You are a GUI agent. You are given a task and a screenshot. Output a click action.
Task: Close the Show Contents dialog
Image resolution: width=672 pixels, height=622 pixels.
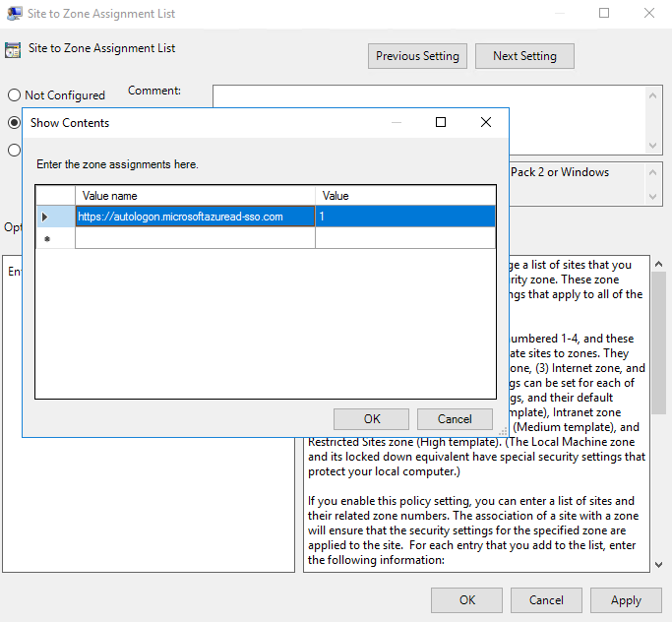(x=486, y=123)
